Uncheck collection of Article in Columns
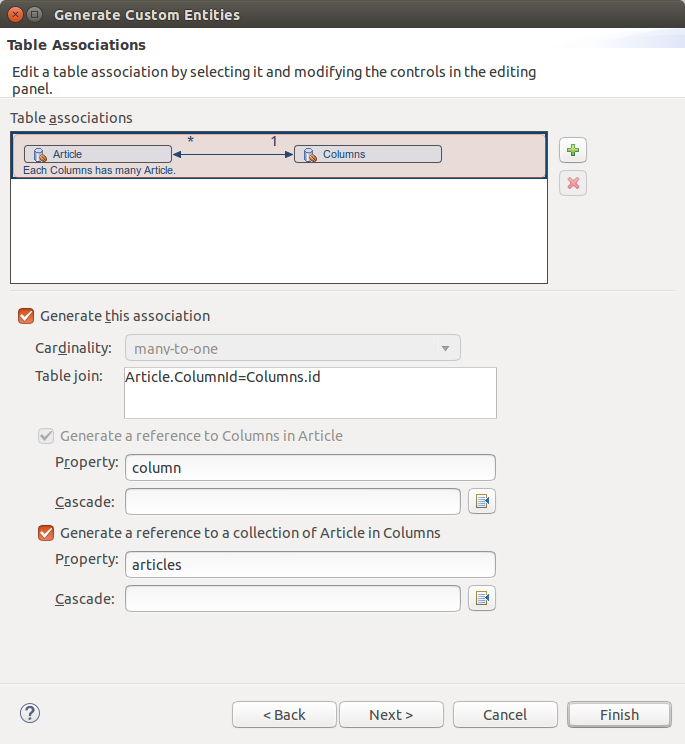The width and height of the screenshot is (685, 744). 46,533
